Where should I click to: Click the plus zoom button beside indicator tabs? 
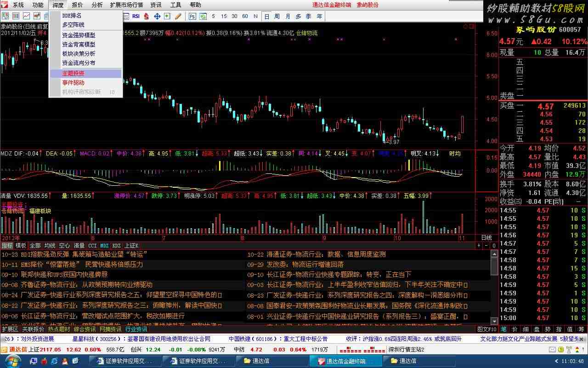[x=479, y=246]
